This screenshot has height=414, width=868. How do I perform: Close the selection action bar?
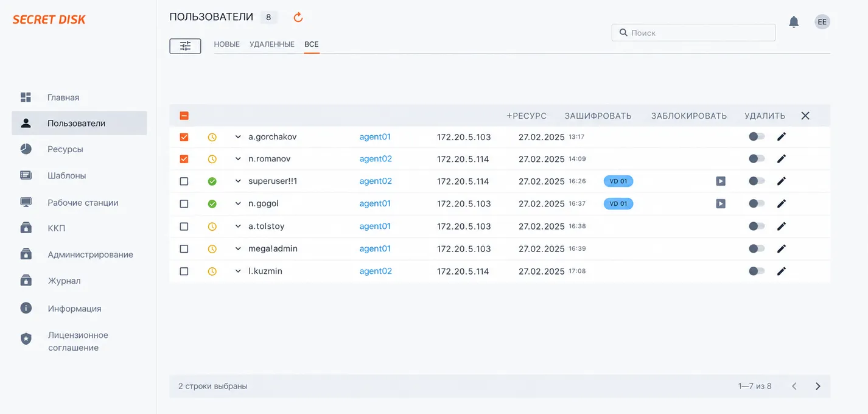pyautogui.click(x=805, y=116)
